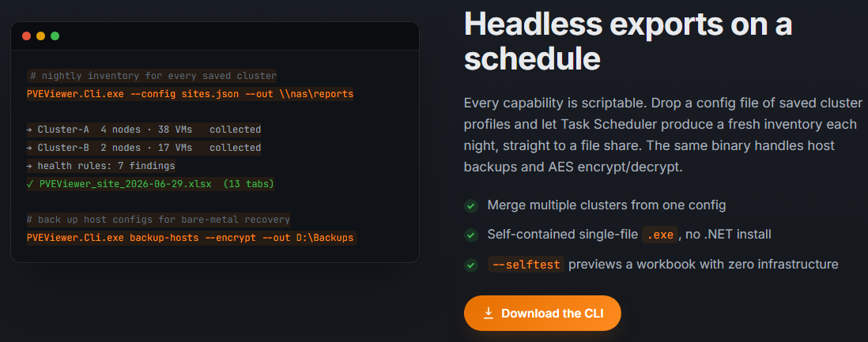Click the green dot in terminal window
The width and height of the screenshot is (868, 342).
(55, 36)
